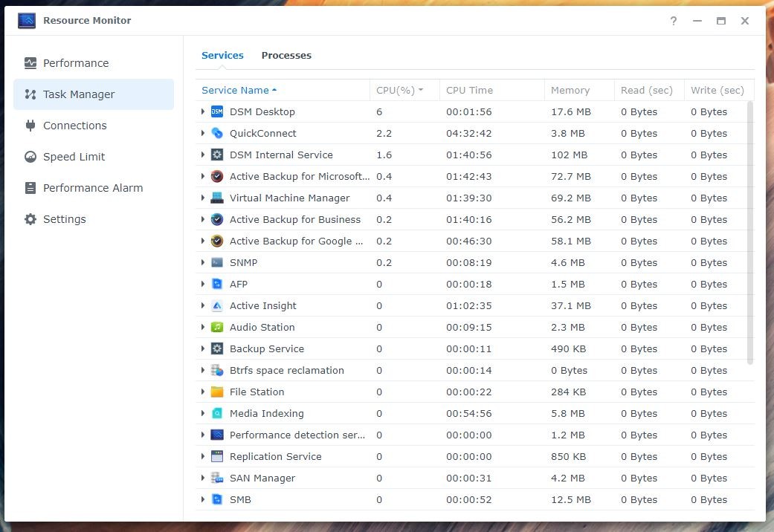The height and width of the screenshot is (532, 774).
Task: Select the Media Indexing service name
Action: coord(267,414)
